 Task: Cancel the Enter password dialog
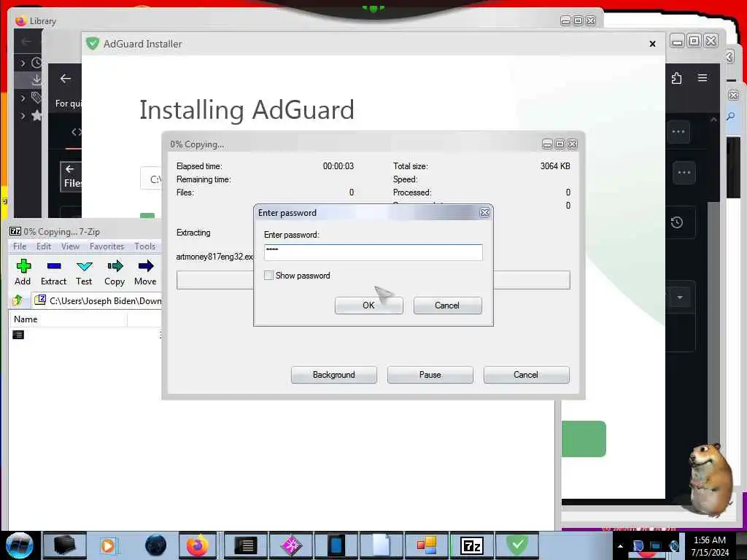click(x=447, y=306)
